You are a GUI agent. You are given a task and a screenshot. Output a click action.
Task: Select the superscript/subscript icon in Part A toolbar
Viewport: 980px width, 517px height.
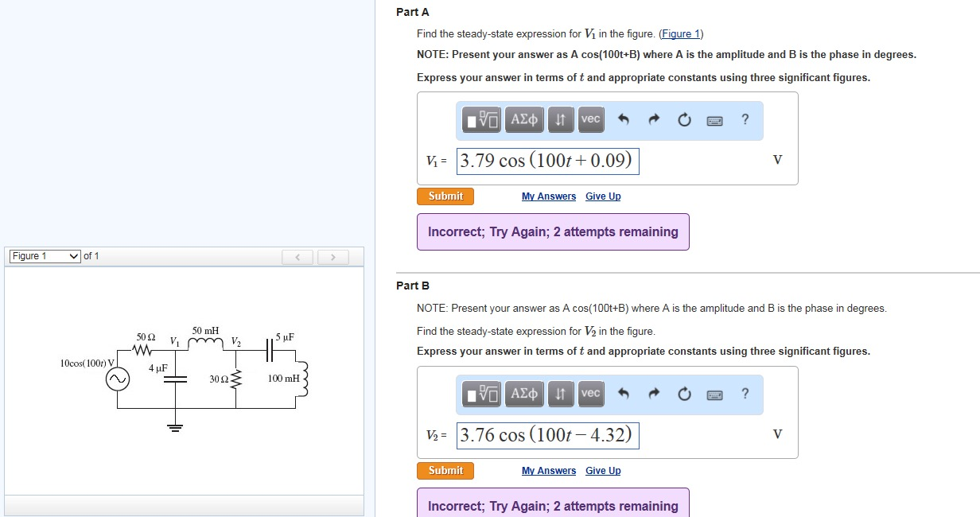click(560, 119)
